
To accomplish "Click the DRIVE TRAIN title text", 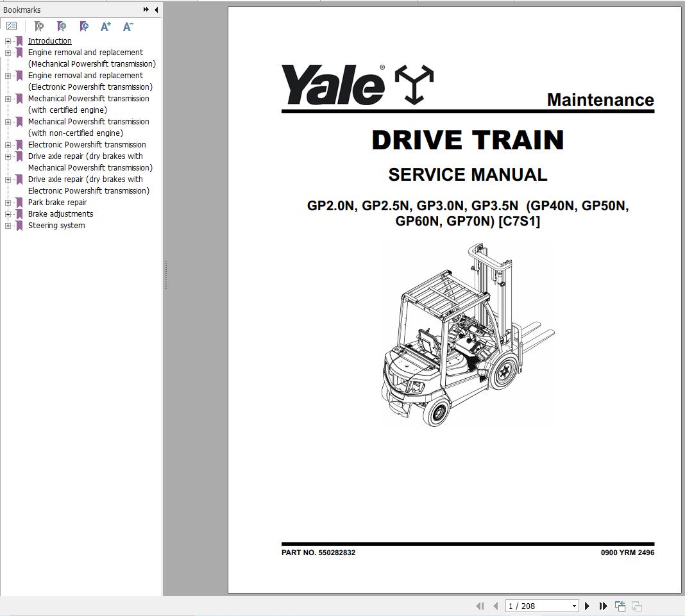I will click(468, 140).
